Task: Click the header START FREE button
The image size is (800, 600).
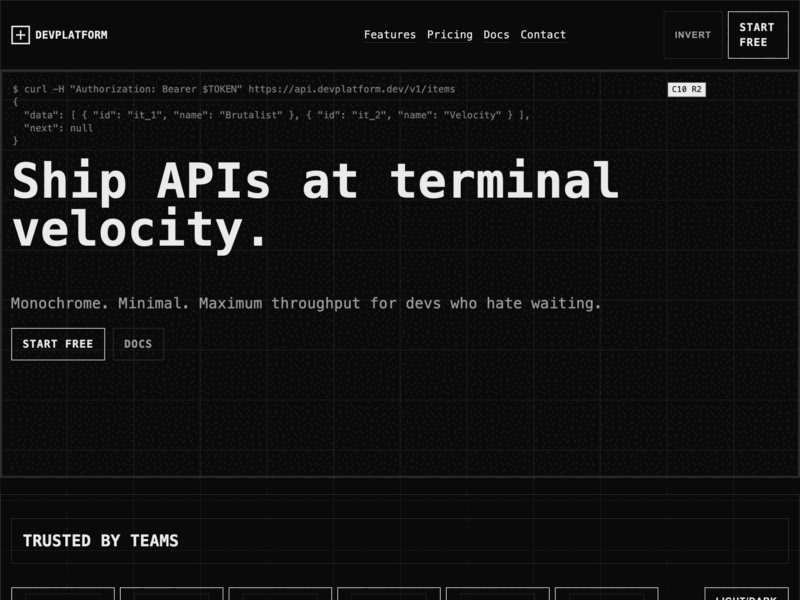Action: coord(758,35)
